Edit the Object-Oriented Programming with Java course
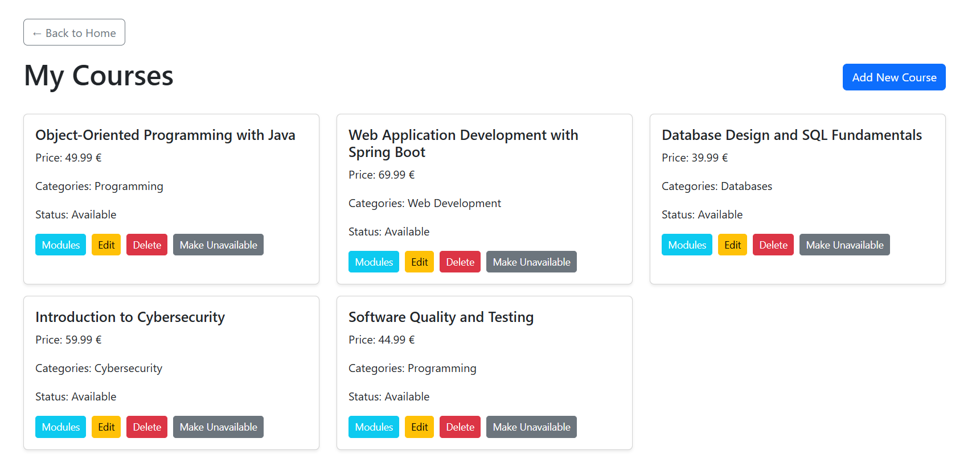The width and height of the screenshot is (980, 471). click(106, 245)
